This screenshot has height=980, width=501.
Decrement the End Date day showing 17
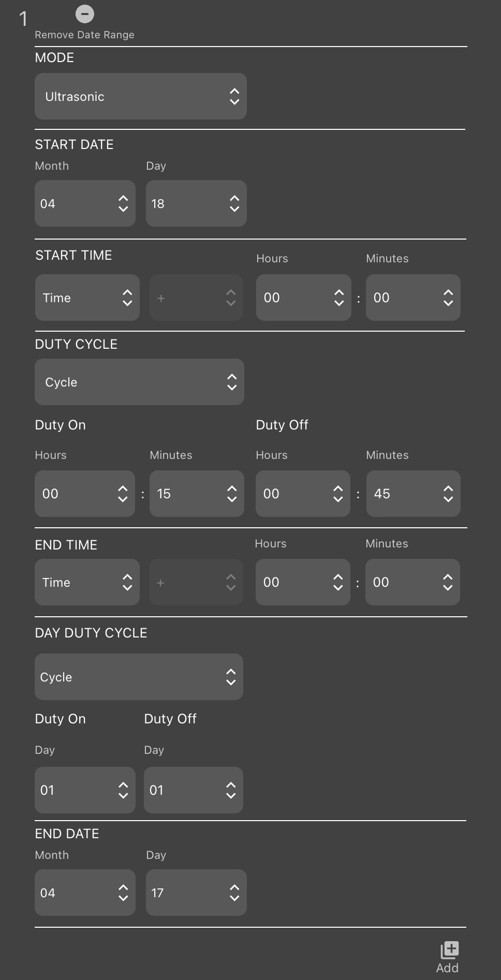234,898
